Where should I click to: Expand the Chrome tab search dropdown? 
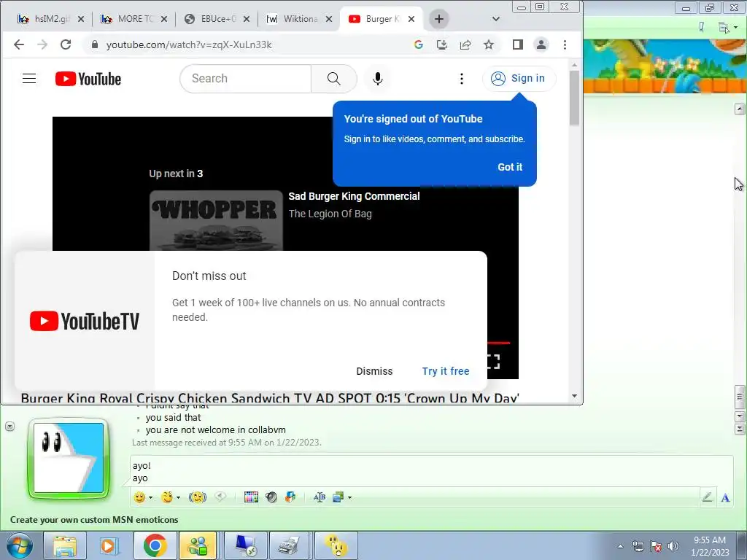496,19
